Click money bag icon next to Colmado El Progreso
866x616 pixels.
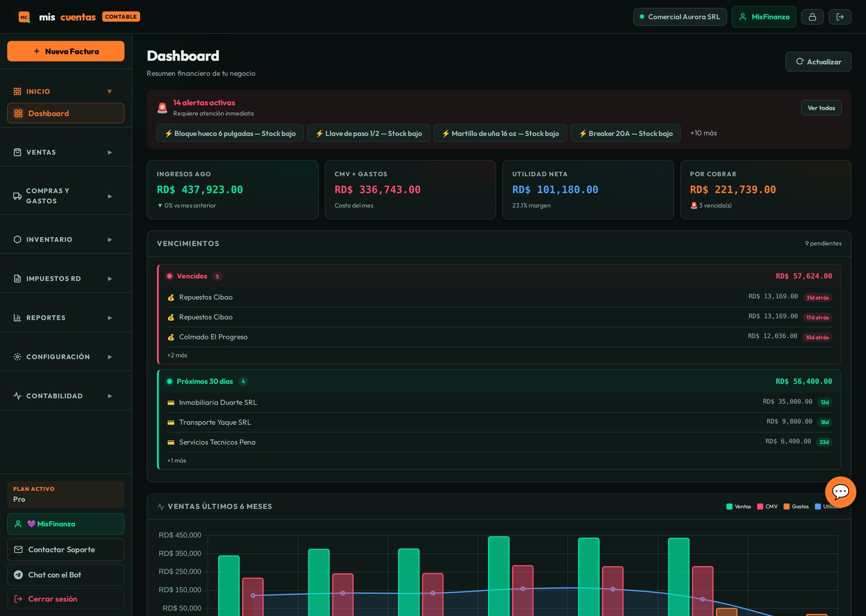click(170, 337)
